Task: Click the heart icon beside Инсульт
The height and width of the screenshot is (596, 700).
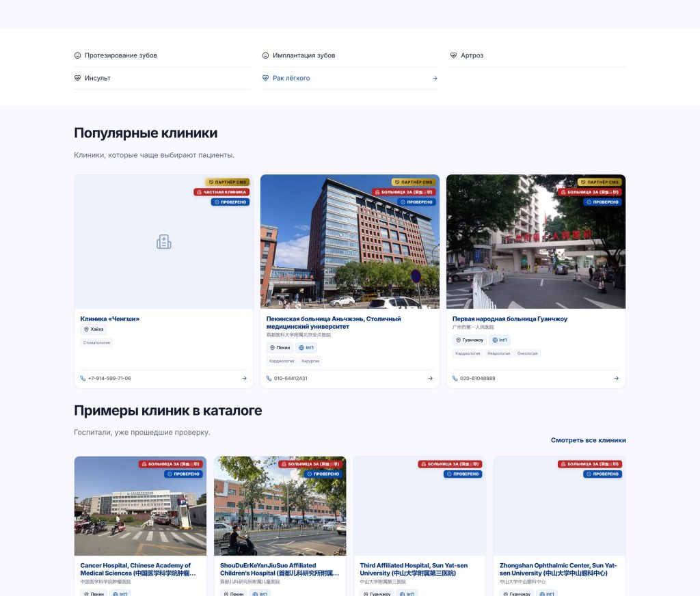Action: pos(77,78)
